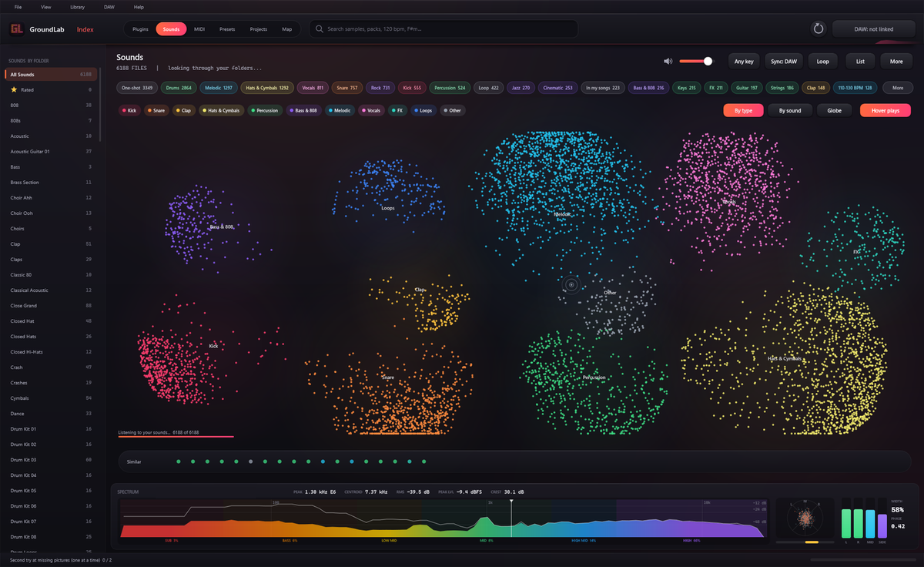Toggle the Vocals legend chip
The width and height of the screenshot is (924, 567).
(x=372, y=110)
